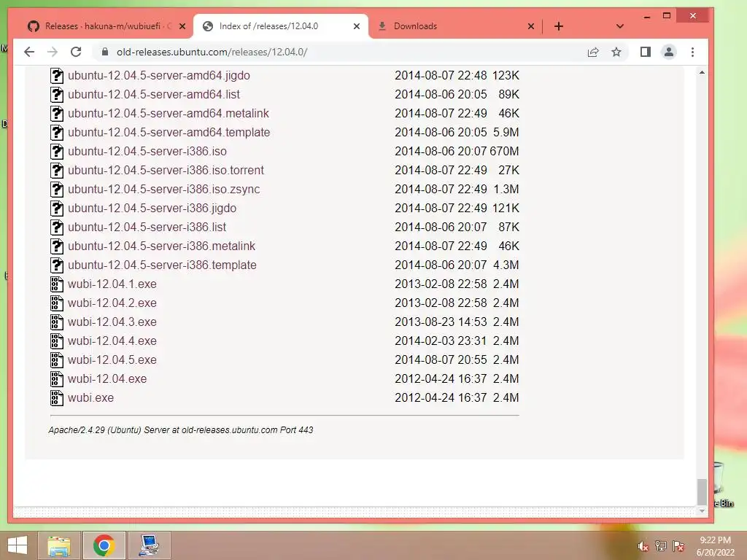Download wubi-12.04.3.exe

[x=112, y=322]
